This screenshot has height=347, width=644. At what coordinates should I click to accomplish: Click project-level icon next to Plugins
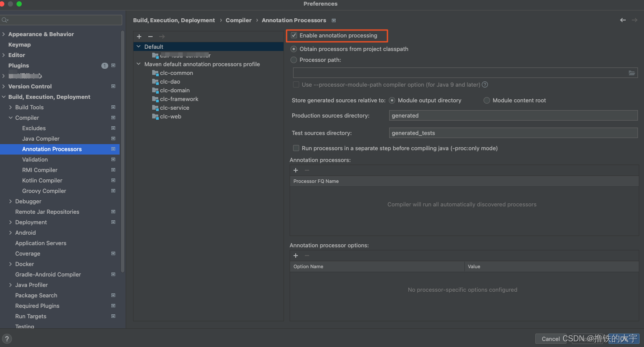[113, 65]
